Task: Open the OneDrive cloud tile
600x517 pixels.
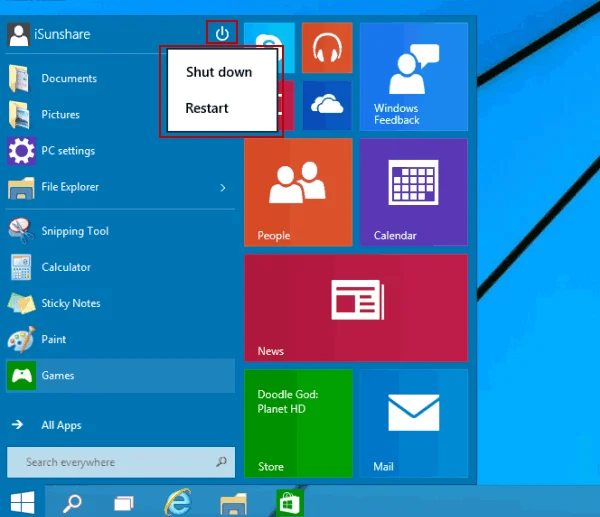Action: pyautogui.click(x=327, y=105)
